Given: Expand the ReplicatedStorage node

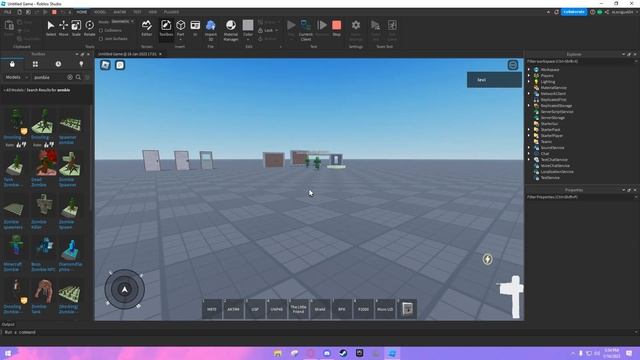Looking at the screenshot, I should pyautogui.click(x=529, y=106).
